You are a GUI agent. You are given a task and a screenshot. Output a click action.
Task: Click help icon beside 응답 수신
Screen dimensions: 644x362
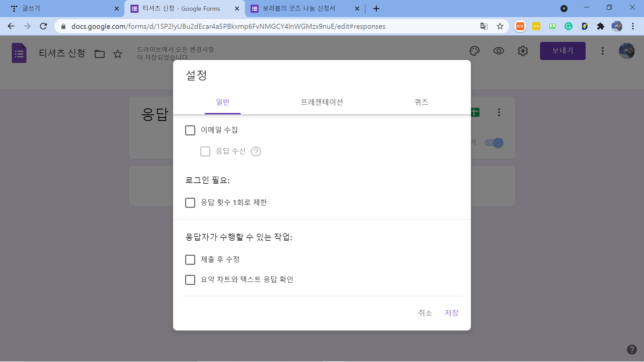(256, 152)
